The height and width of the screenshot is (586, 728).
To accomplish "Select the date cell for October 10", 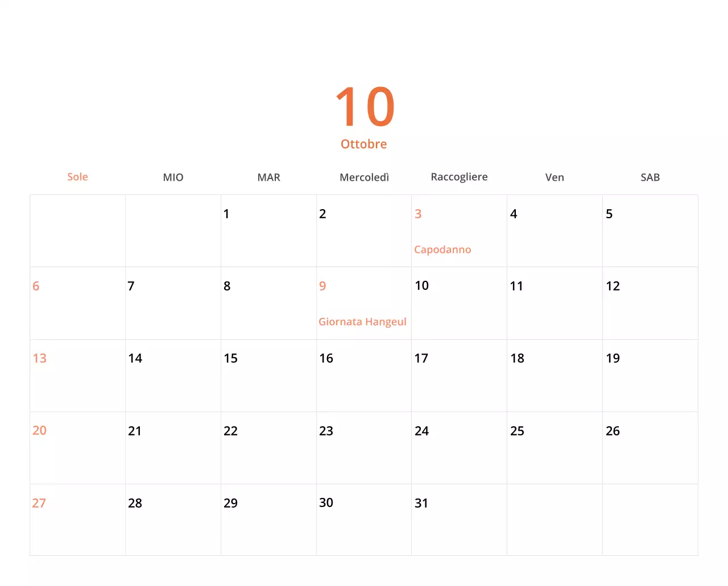I will 421,285.
